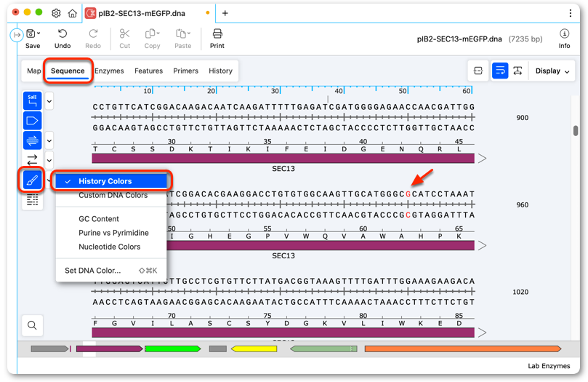Click the Save icon in toolbar

coord(31,33)
